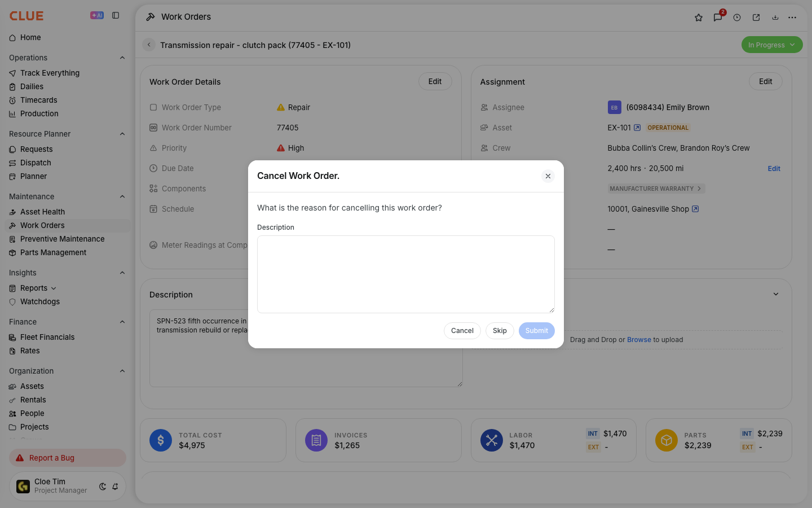This screenshot has height=508, width=812.
Task: Open Fleet Financials in sidebar
Action: (68, 337)
